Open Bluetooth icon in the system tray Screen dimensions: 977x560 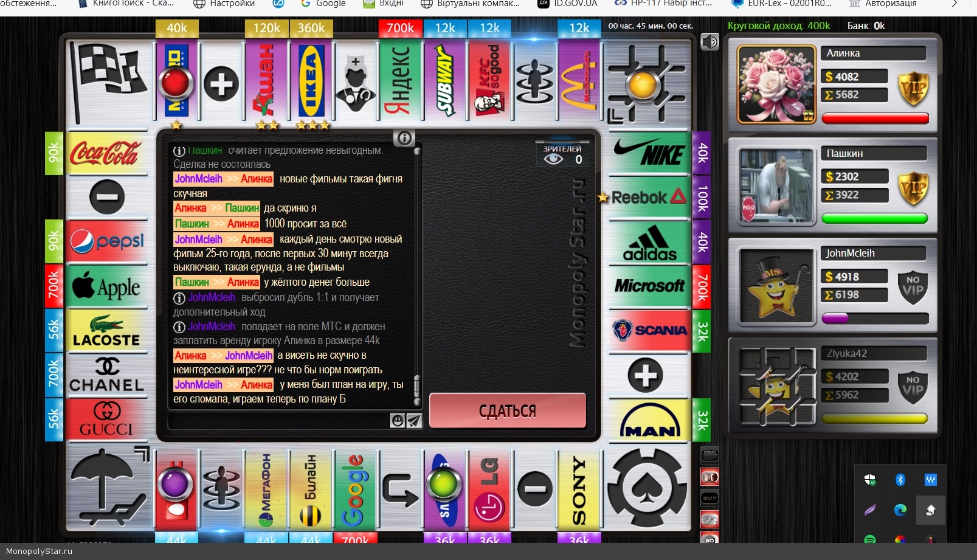900,480
